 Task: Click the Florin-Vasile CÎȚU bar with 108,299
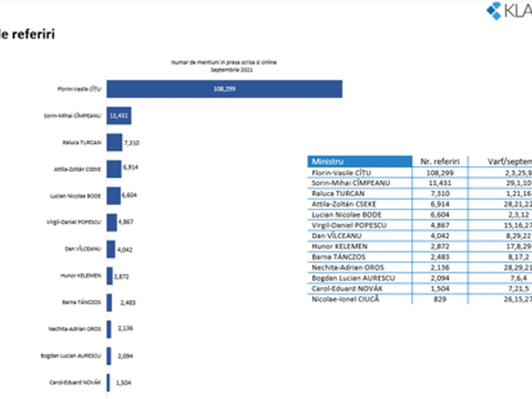224,89
